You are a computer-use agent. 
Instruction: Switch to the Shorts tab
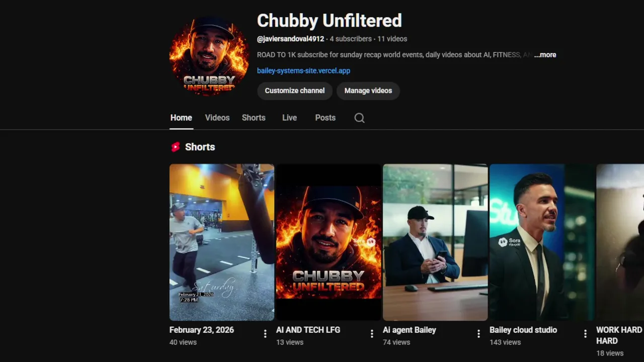point(254,118)
